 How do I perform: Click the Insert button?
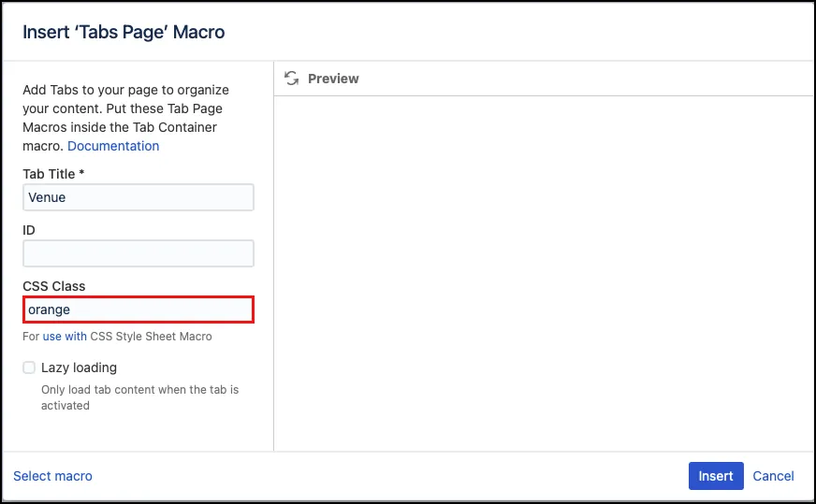point(716,476)
